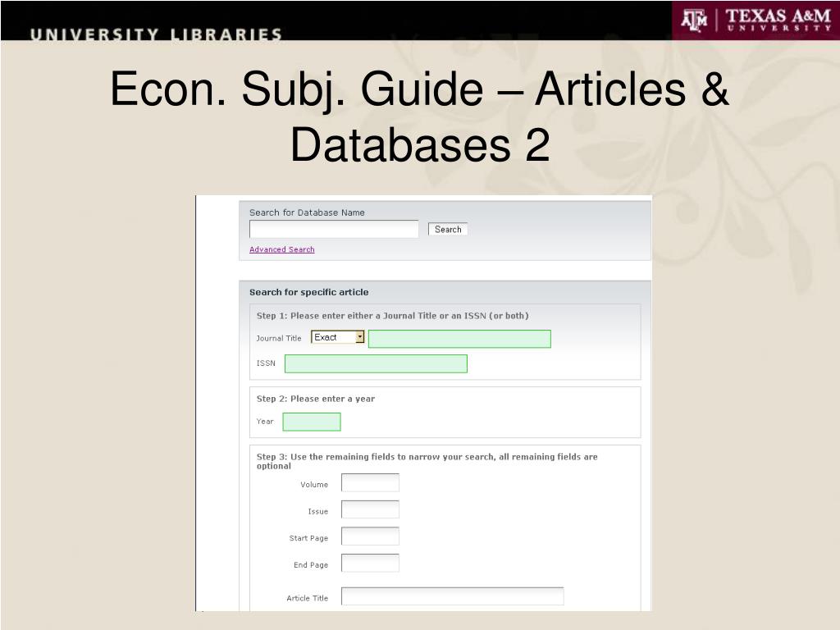This screenshot has width=840, height=630.
Task: Select the Start Page field
Action: (370, 537)
